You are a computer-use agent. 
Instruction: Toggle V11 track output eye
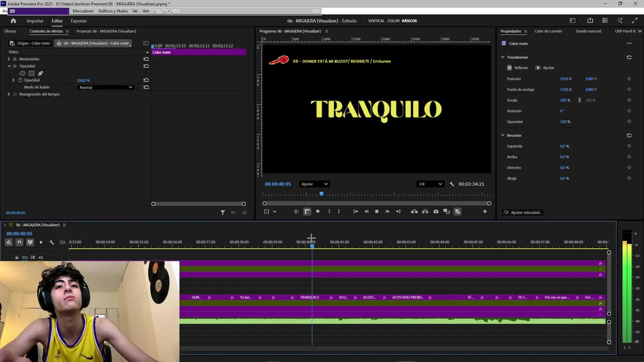pyautogui.click(x=41, y=257)
